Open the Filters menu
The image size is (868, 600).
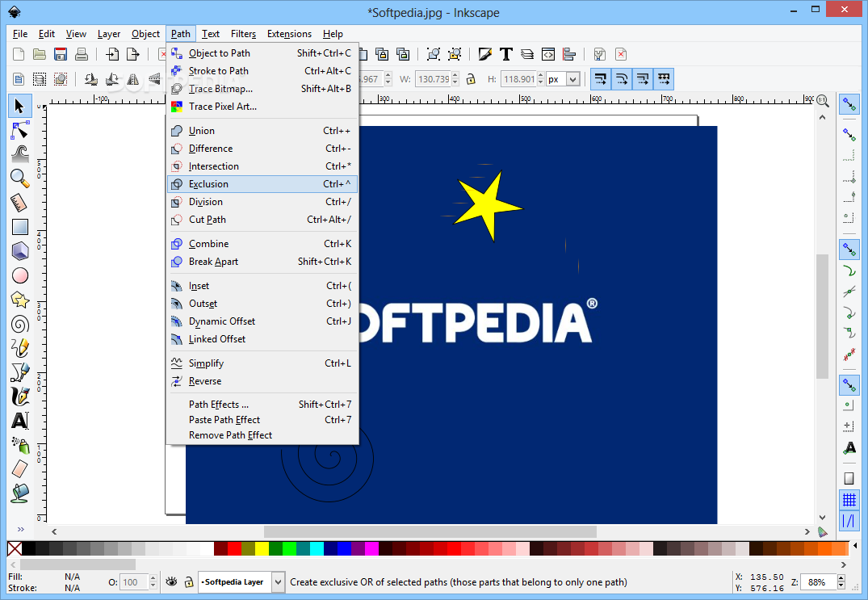click(243, 34)
